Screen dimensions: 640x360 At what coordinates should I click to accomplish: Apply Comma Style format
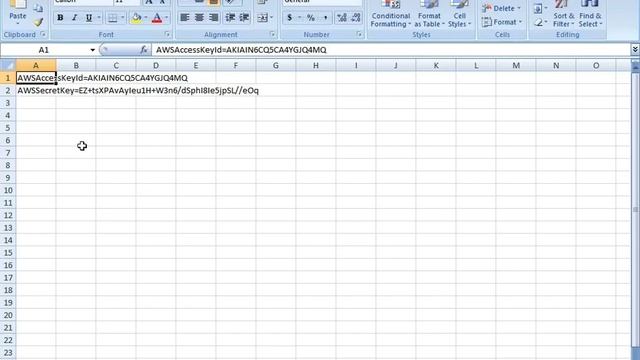325,18
